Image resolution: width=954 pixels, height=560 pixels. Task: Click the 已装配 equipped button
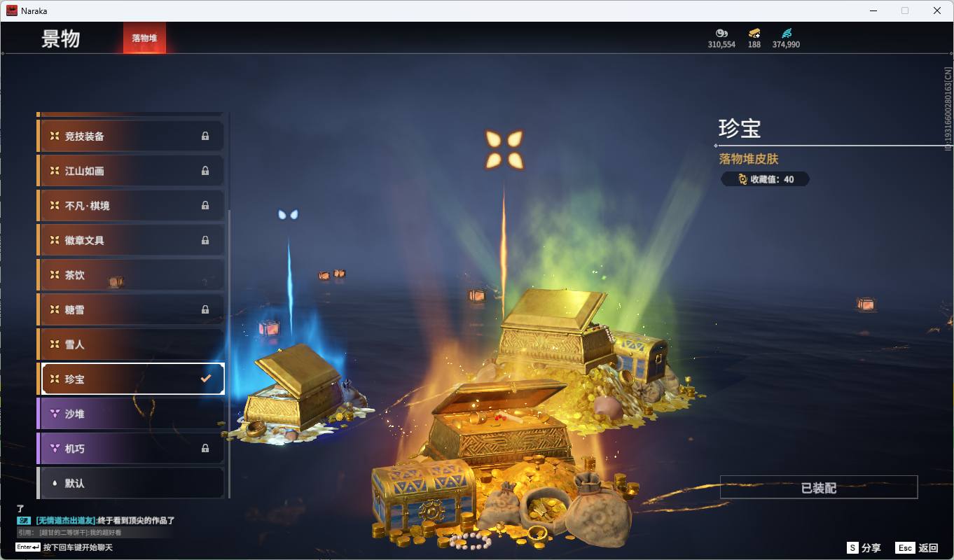819,488
